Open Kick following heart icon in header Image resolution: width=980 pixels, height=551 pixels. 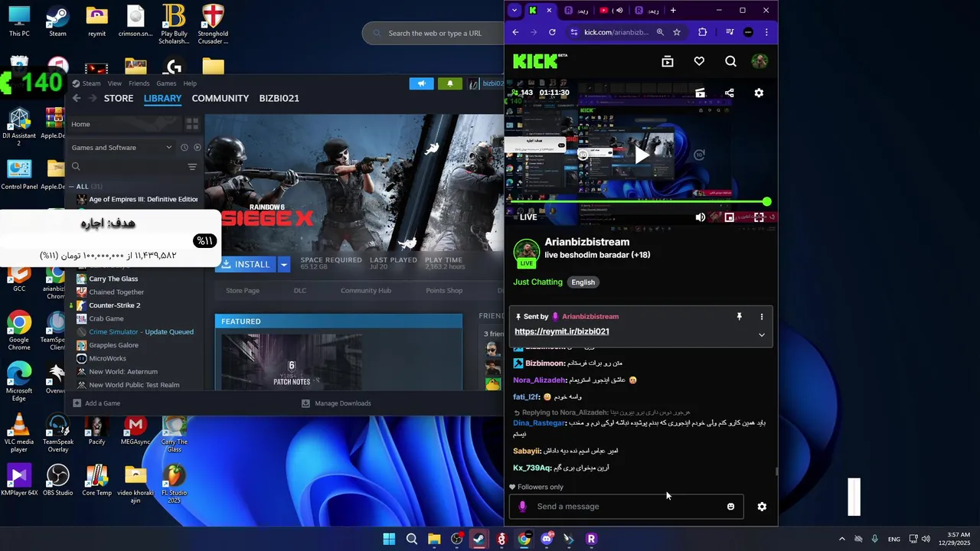point(699,62)
